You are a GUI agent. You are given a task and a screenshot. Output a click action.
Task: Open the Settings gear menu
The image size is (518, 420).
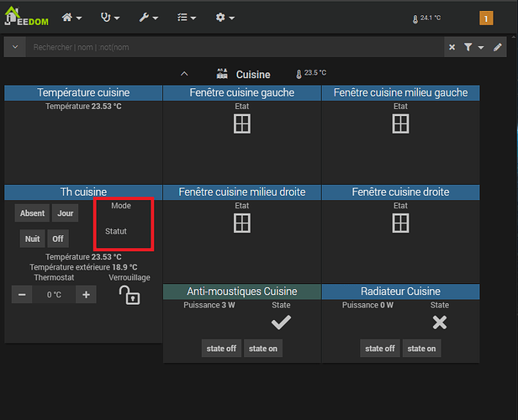point(225,17)
